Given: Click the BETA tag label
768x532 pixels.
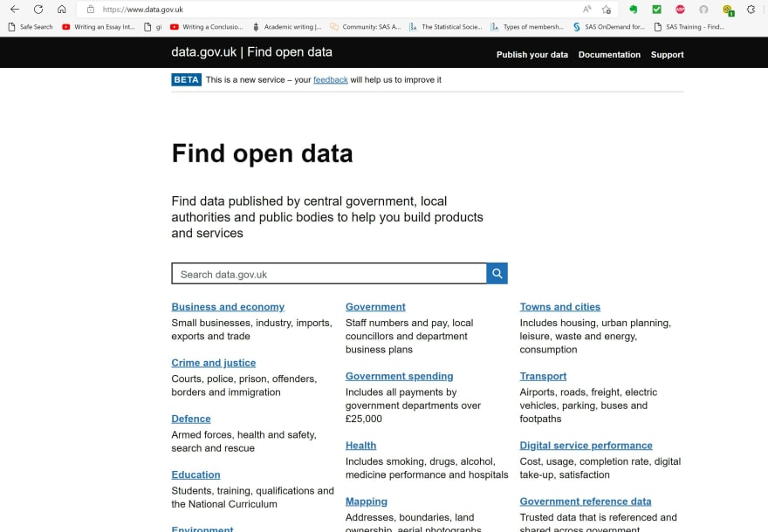Looking at the screenshot, I should (186, 79).
